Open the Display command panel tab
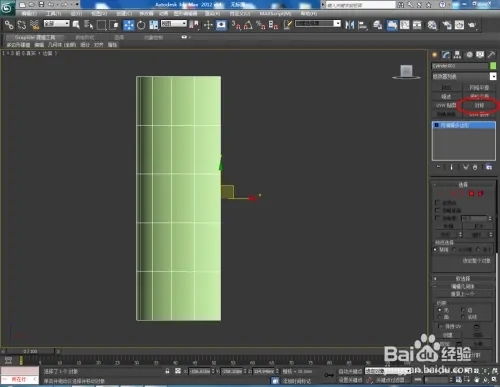Viewport: 500px width, 387px height. [480, 55]
